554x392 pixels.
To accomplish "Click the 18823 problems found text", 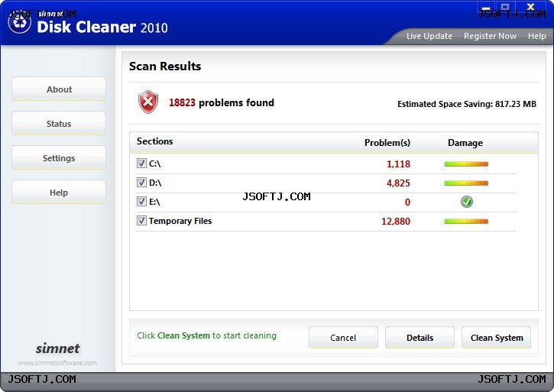I will [x=222, y=102].
